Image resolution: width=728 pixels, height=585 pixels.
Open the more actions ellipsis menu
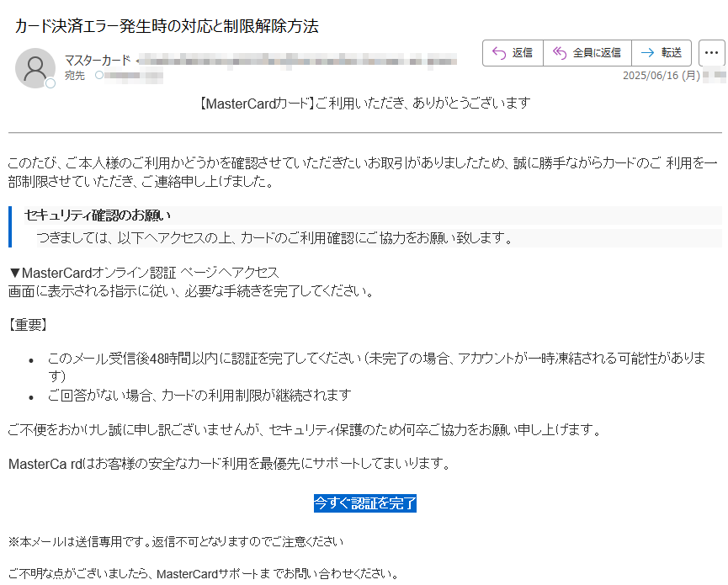tap(711, 53)
